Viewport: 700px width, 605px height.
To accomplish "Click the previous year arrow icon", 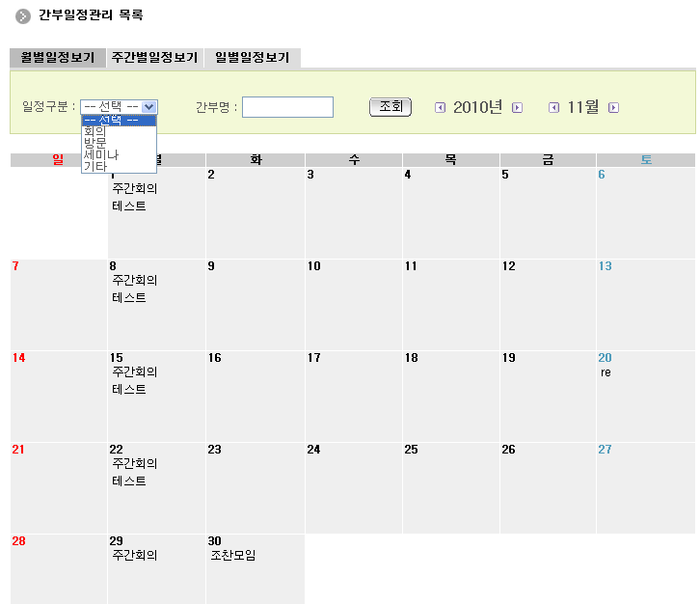I will [440, 108].
